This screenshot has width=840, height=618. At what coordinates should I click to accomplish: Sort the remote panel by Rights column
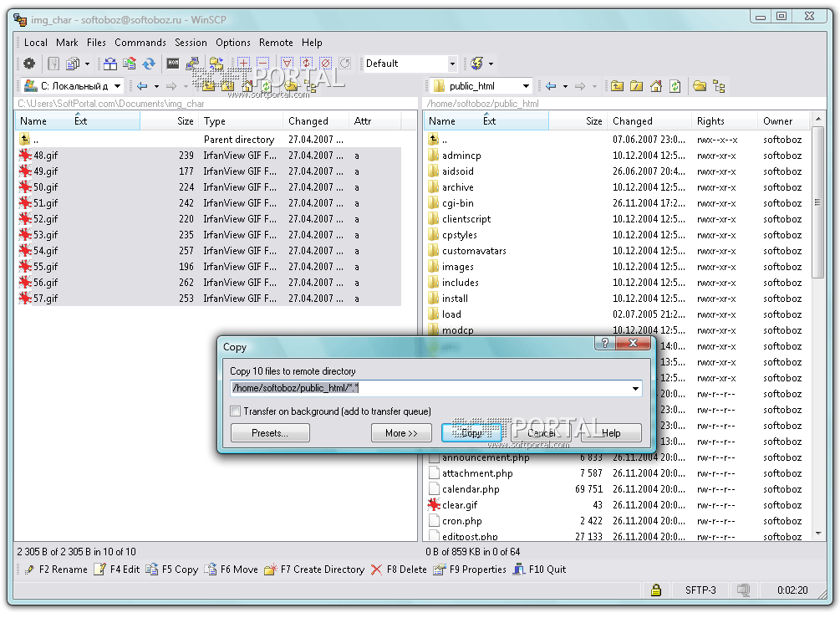click(725, 121)
